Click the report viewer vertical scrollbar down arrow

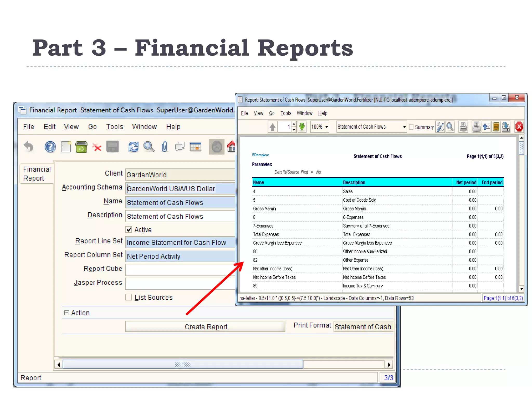521,289
